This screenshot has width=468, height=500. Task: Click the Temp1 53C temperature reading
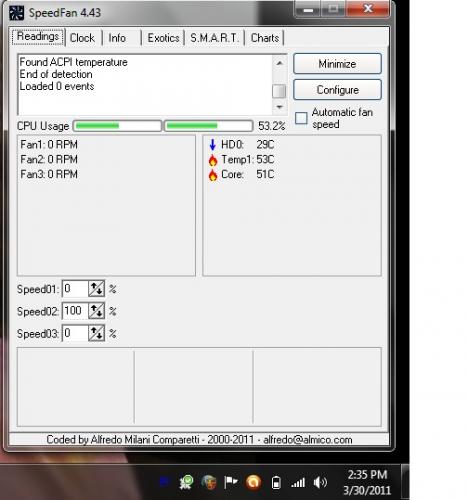tap(247, 160)
